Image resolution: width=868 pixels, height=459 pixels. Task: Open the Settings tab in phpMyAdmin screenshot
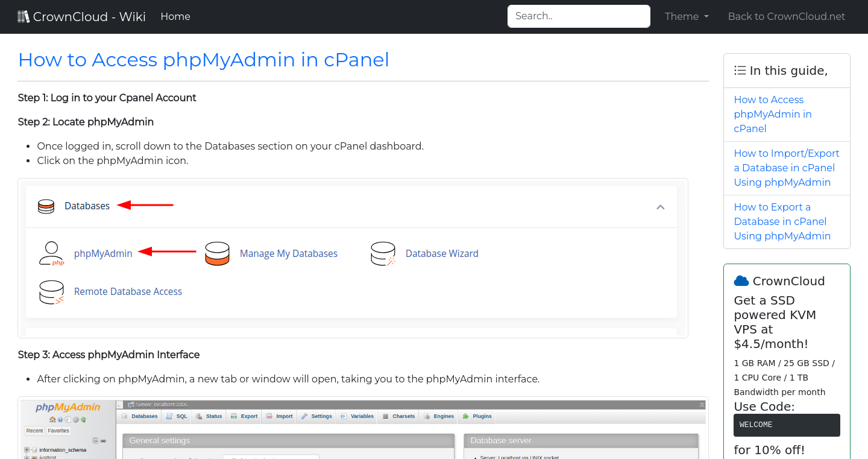click(x=317, y=416)
